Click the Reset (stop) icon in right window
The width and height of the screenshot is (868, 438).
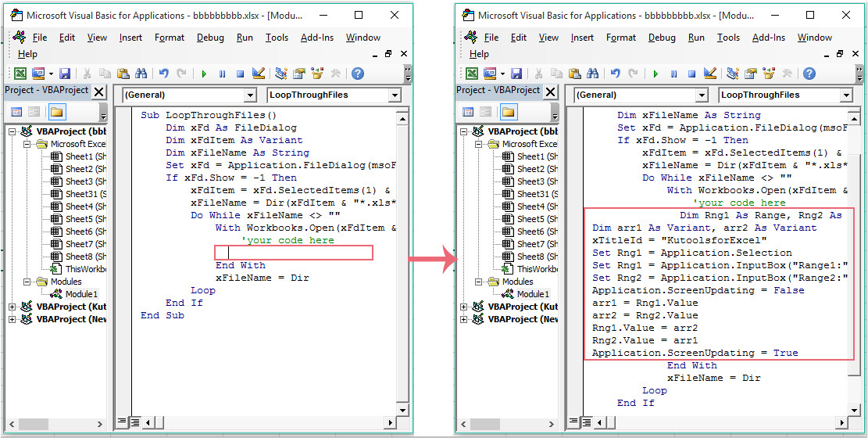pyautogui.click(x=692, y=74)
